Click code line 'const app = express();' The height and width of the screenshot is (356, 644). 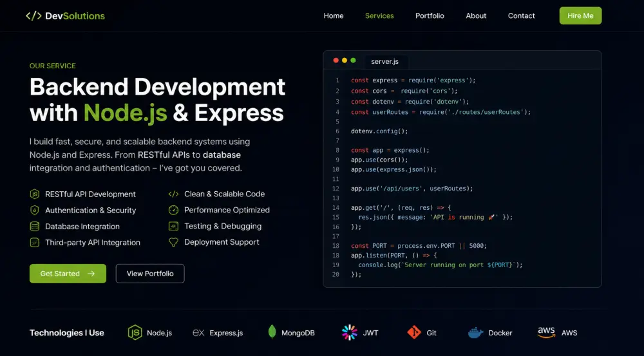390,150
